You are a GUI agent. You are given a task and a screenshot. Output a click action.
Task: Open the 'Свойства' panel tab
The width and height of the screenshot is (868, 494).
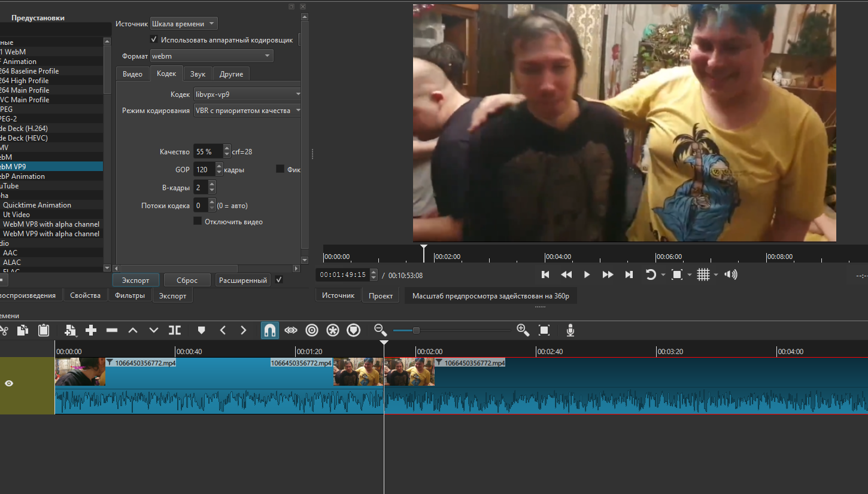pos(85,295)
